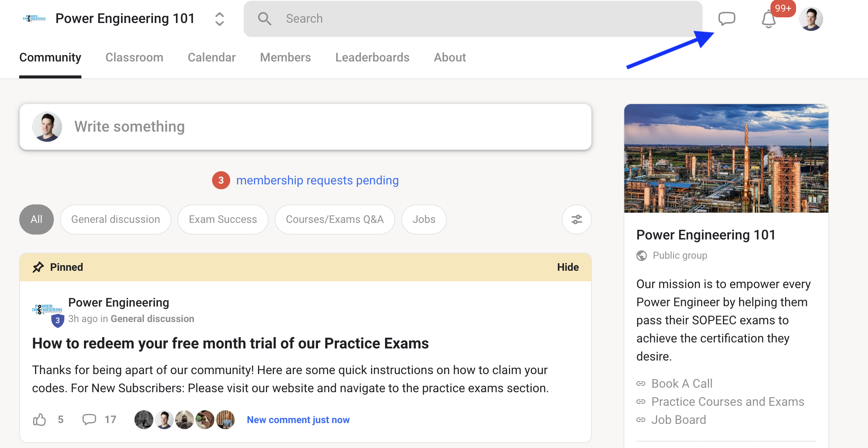Screen dimensions: 868x448
Task: Click the profile avatar in header
Action: coord(811,19)
